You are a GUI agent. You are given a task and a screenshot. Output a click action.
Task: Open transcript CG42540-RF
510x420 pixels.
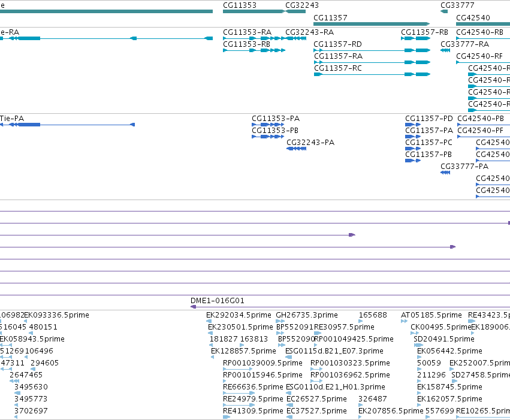(x=479, y=56)
